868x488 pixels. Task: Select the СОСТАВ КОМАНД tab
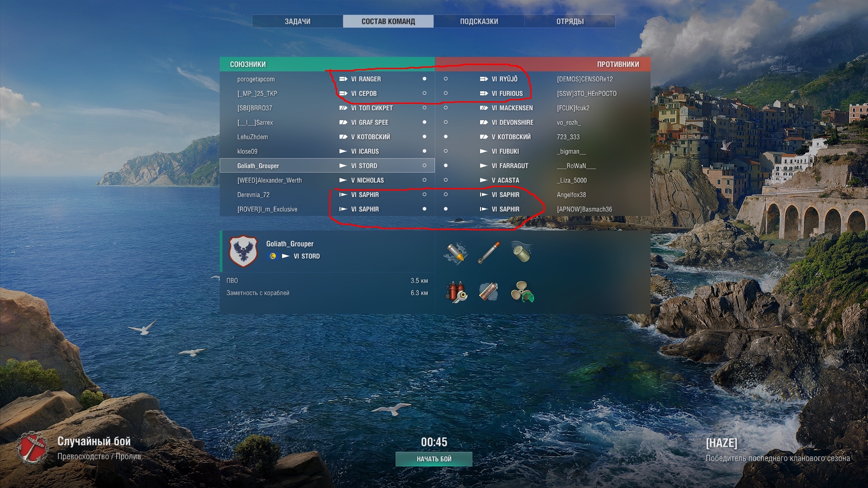click(388, 21)
